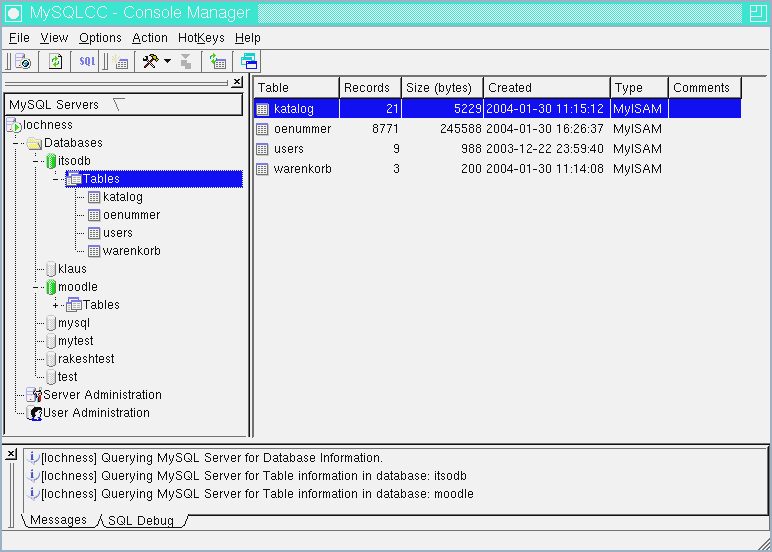The image size is (772, 552).
Task: Click the refresh tables icon with green arrows
Action: (217, 62)
